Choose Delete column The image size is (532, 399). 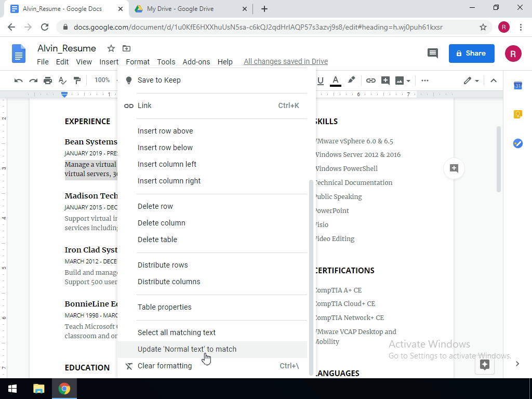pos(212,223)
